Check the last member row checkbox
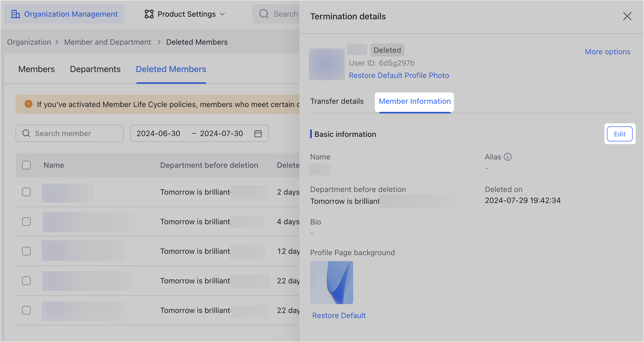 coord(26,310)
